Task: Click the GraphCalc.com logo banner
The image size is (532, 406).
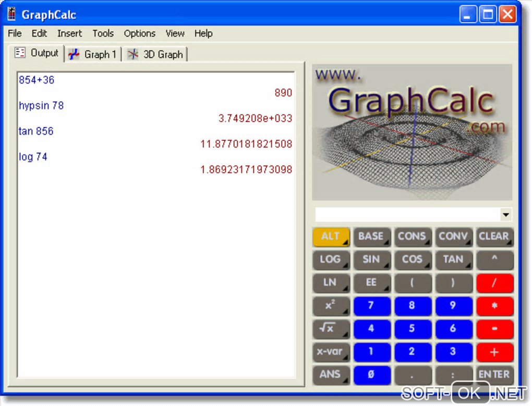Action: pos(412,132)
